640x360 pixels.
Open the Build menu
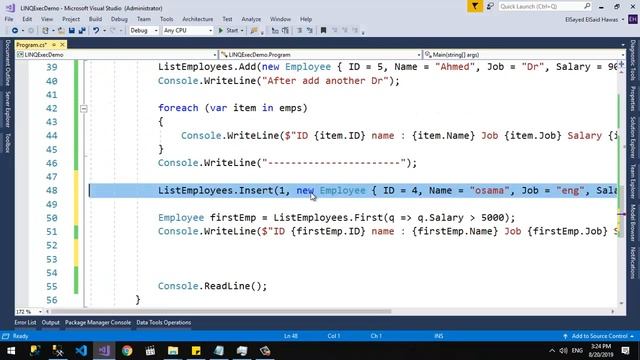pos(95,19)
